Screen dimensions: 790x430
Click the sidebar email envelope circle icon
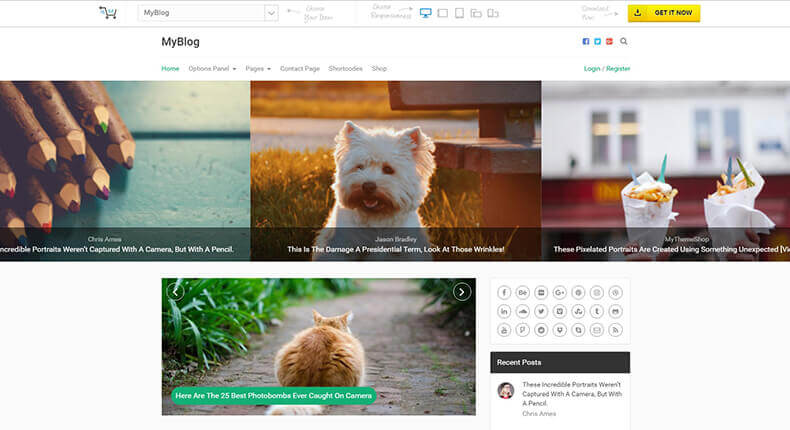tap(597, 330)
